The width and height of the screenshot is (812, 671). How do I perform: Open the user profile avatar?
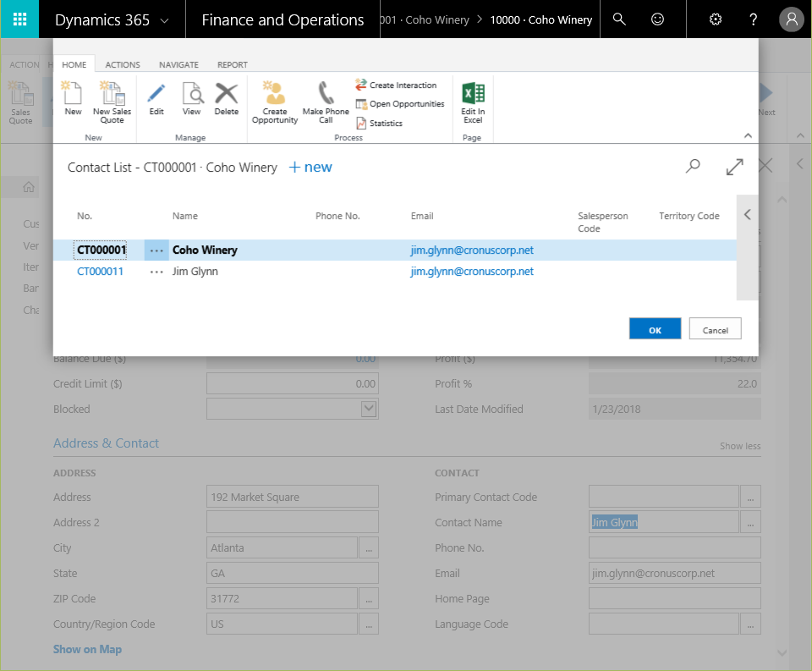click(792, 19)
